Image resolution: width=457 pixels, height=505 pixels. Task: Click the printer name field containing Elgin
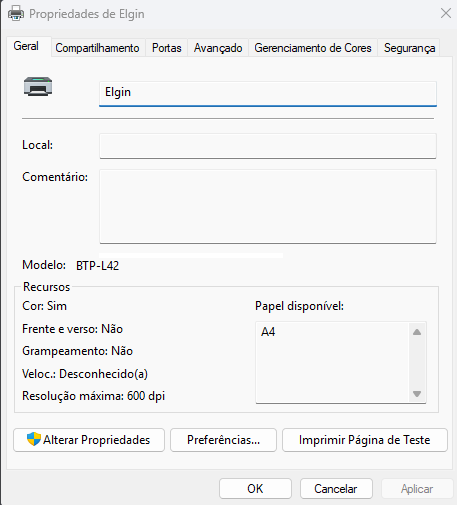268,94
